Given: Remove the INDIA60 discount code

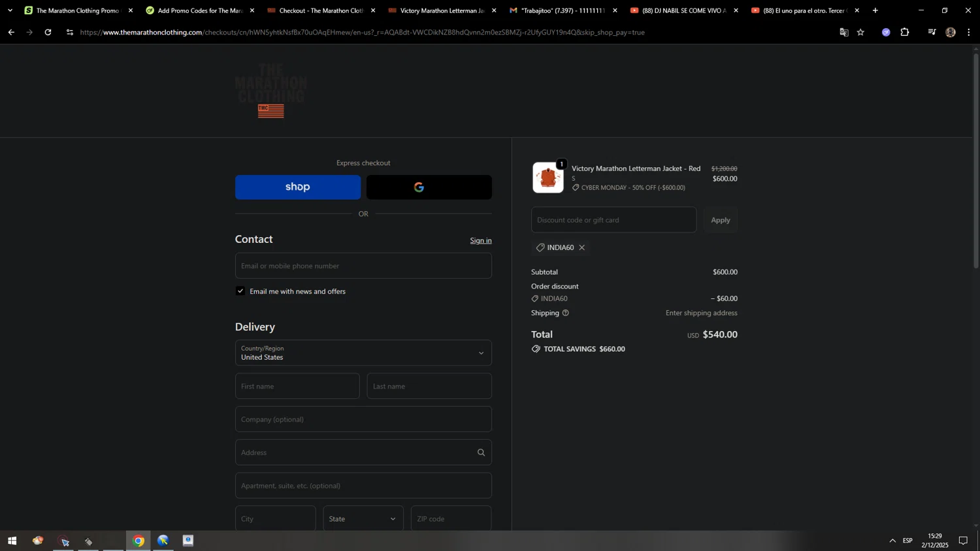Looking at the screenshot, I should pyautogui.click(x=582, y=247).
